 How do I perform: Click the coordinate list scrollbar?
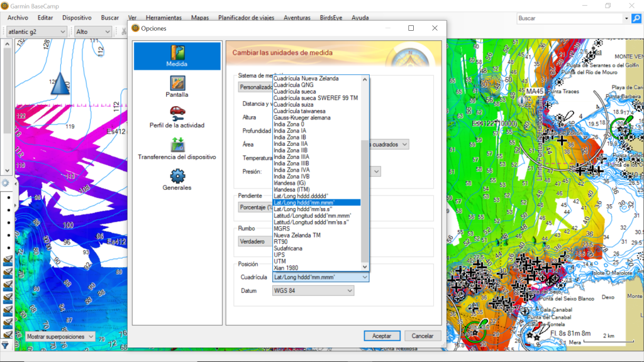click(x=364, y=201)
